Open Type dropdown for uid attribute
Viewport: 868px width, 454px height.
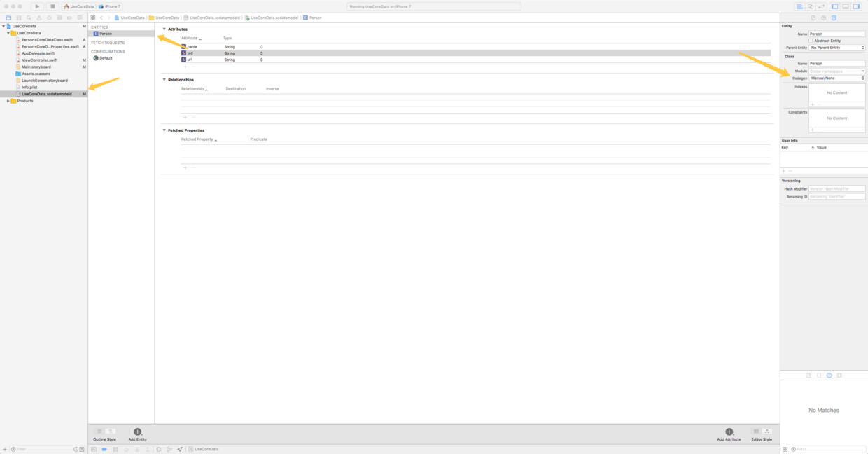(x=244, y=53)
